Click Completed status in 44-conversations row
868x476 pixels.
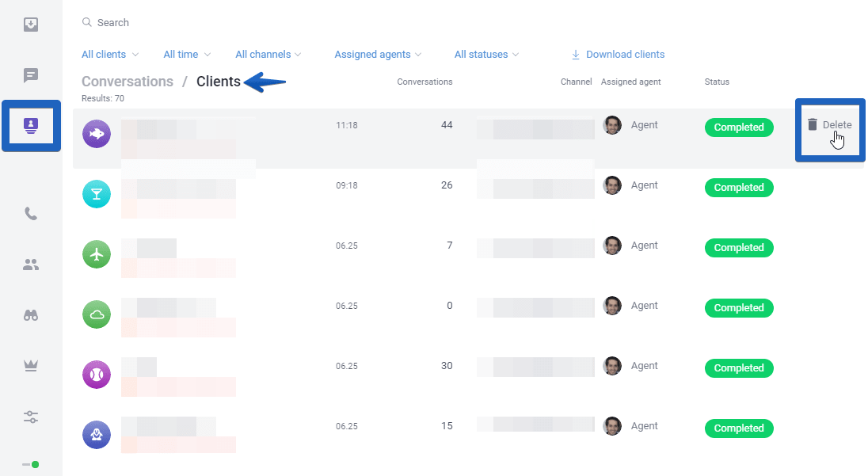tap(739, 128)
